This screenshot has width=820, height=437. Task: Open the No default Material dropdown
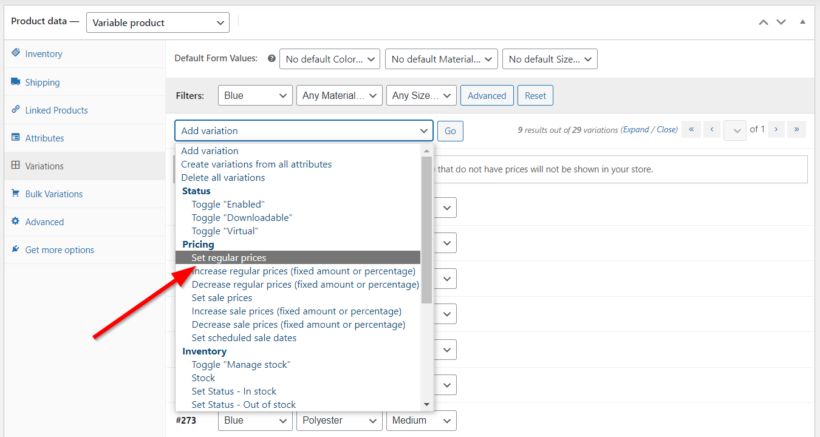point(441,59)
